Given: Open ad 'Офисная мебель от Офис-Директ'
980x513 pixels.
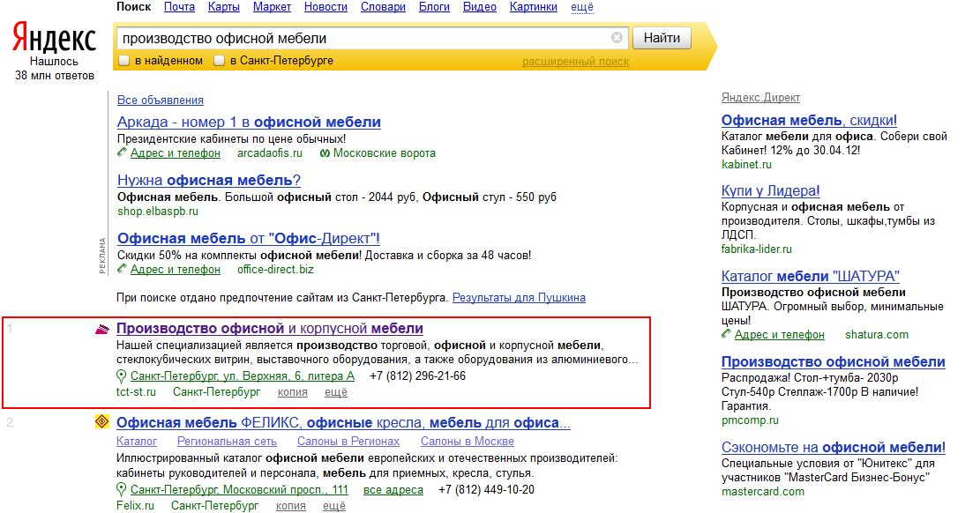Looking at the screenshot, I should [248, 238].
